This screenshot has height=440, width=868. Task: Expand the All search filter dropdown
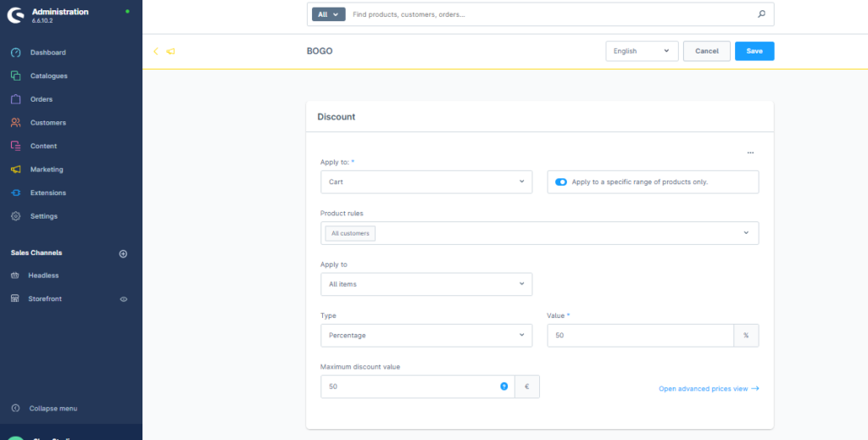pyautogui.click(x=329, y=14)
